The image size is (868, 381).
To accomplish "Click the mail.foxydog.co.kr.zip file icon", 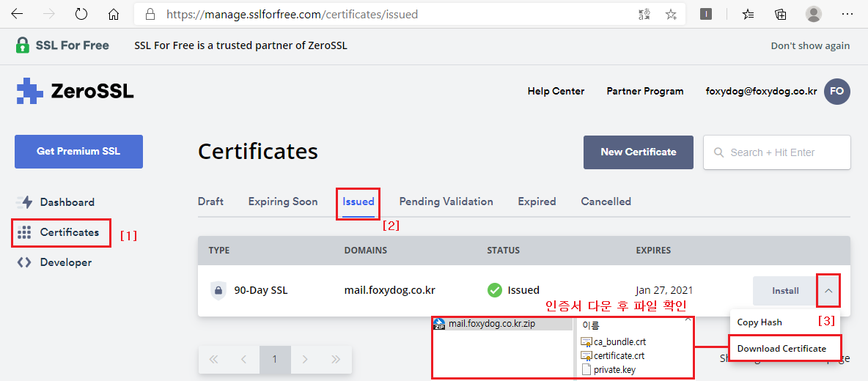I will (x=439, y=324).
